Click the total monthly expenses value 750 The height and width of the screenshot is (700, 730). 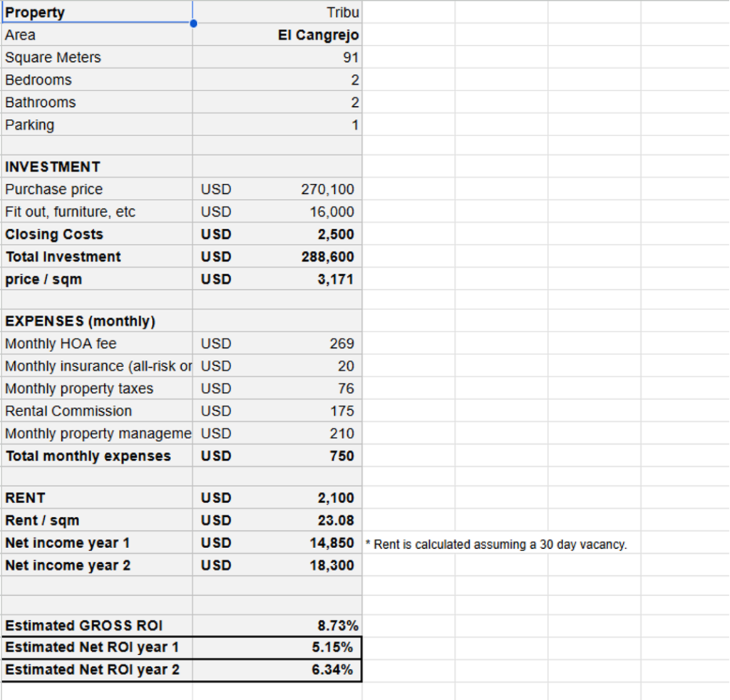pyautogui.click(x=277, y=455)
